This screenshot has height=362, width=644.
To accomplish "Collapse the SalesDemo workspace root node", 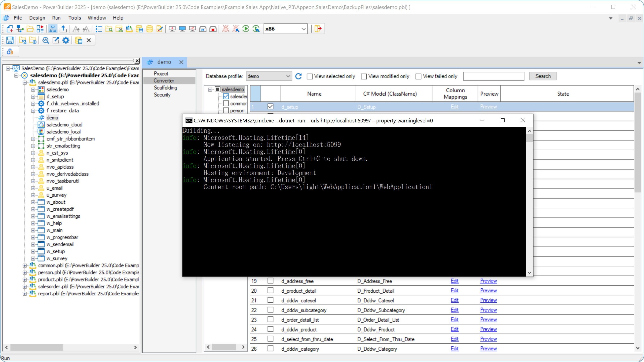I will point(8,68).
